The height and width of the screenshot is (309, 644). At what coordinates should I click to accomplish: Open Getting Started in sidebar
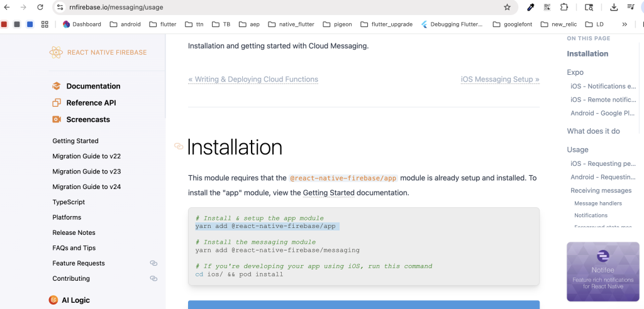pyautogui.click(x=75, y=141)
